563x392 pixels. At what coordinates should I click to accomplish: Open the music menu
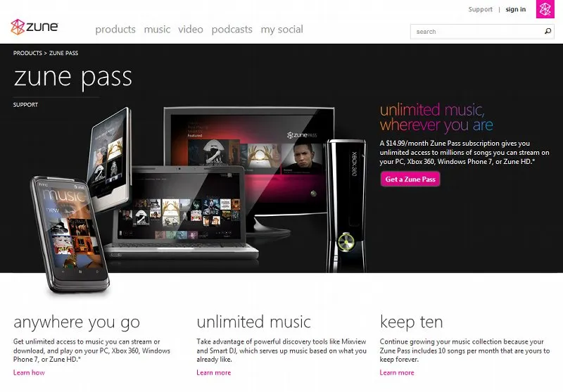[157, 30]
